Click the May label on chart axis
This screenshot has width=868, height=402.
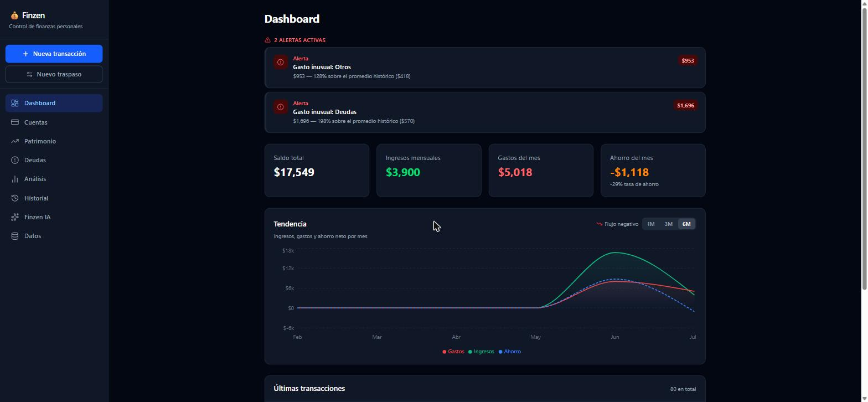535,337
